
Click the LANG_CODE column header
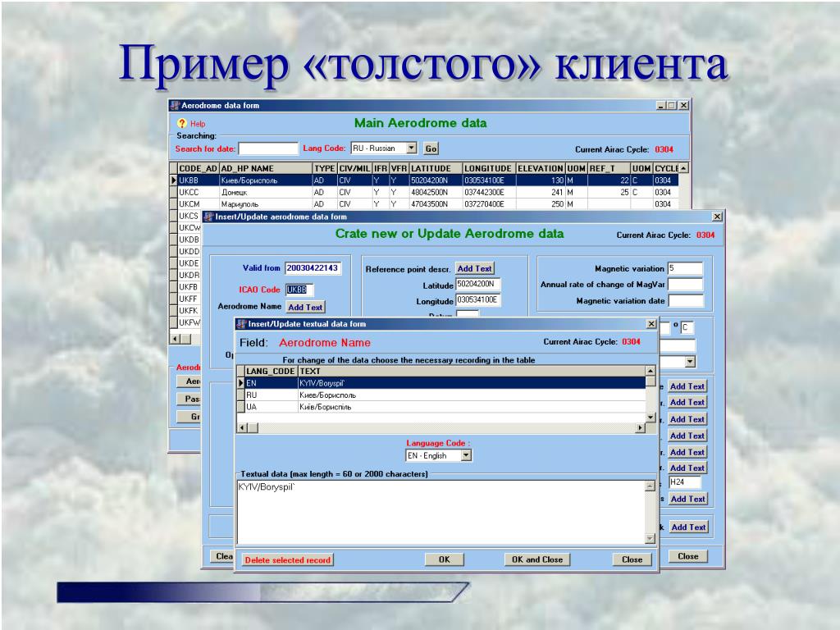pos(271,371)
